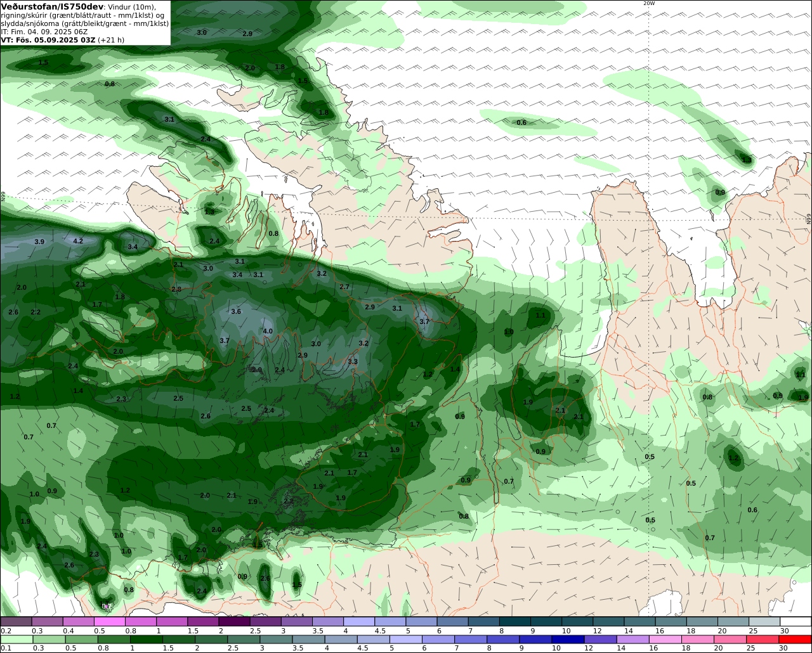Click the 'slydda/snjókoma' legend description line

point(85,23)
